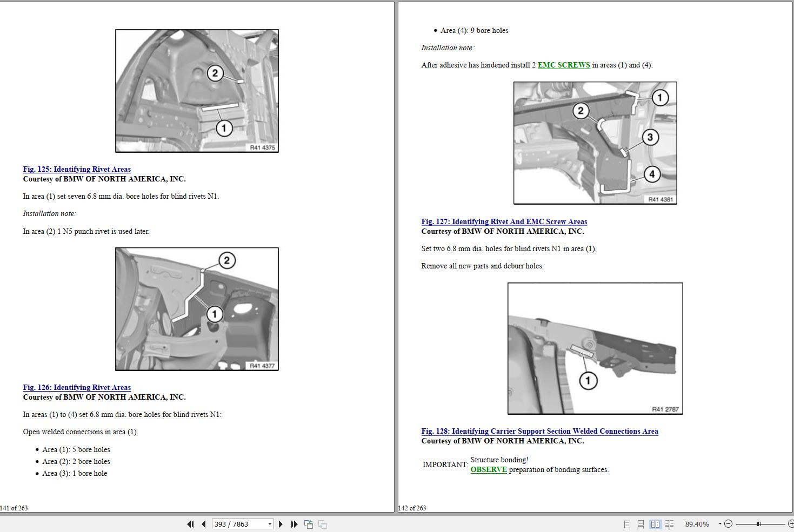
Task: Open Fig. 128 Carrier Support Section link
Action: tap(539, 431)
